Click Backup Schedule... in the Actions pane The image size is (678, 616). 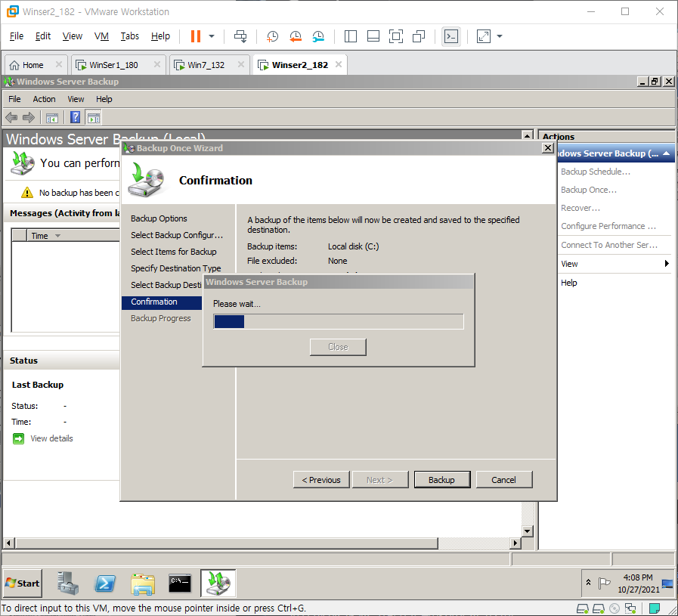(596, 172)
